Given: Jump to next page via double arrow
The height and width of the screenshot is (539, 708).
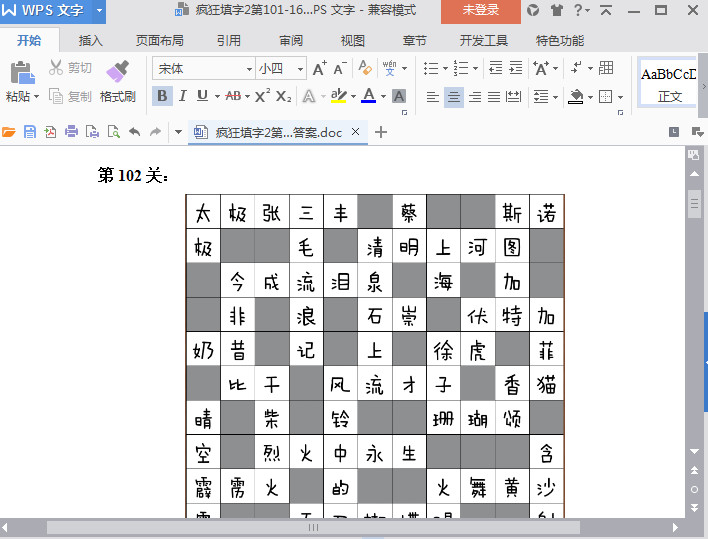Looking at the screenshot, I should [x=694, y=507].
